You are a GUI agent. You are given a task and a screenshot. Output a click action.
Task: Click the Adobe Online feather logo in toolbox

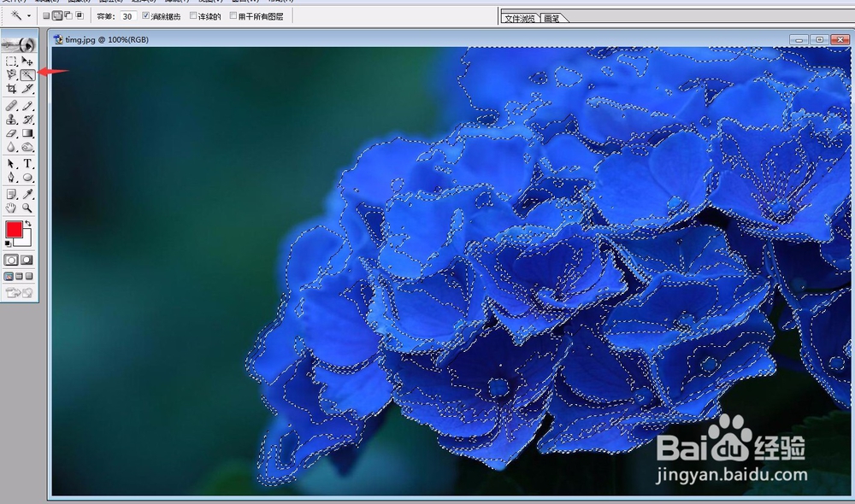tap(20, 44)
